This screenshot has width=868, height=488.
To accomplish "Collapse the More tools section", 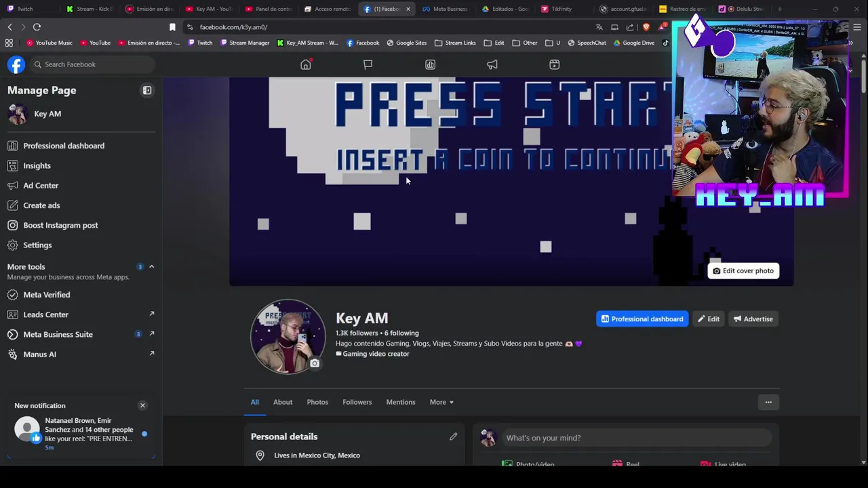I will 151,266.
